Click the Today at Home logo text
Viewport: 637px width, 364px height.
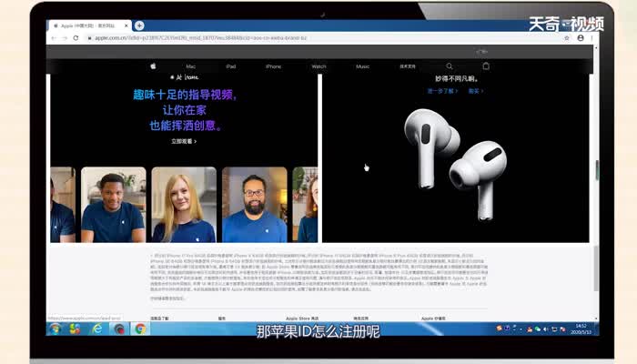click(185, 76)
